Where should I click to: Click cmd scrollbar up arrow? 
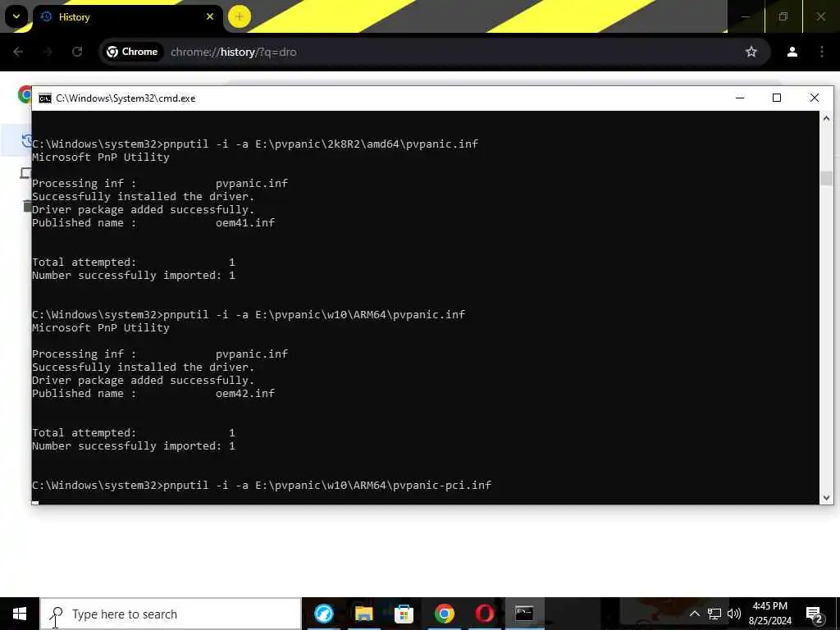click(x=826, y=118)
